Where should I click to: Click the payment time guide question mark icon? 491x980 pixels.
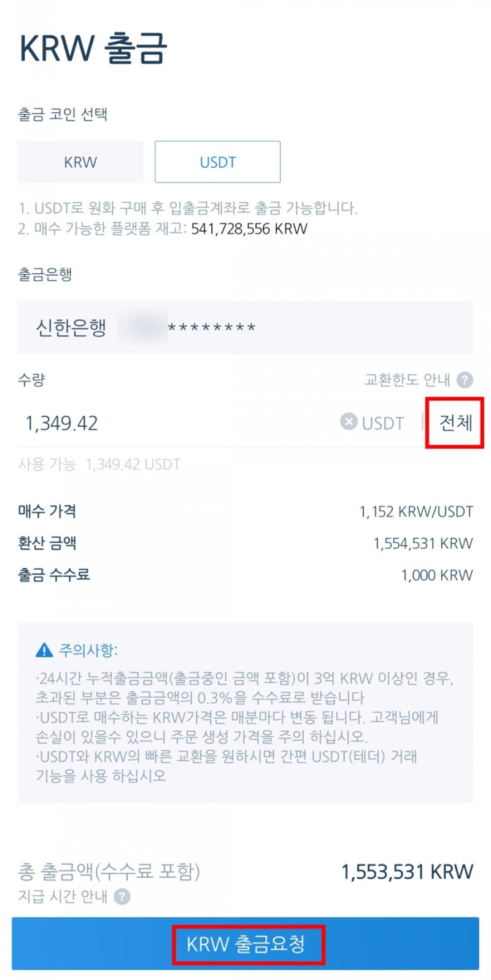click(x=123, y=896)
